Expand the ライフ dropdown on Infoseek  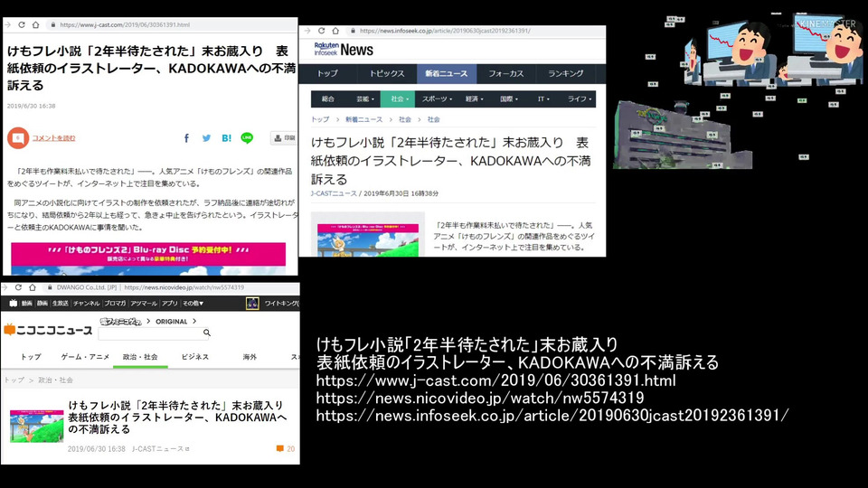(579, 99)
